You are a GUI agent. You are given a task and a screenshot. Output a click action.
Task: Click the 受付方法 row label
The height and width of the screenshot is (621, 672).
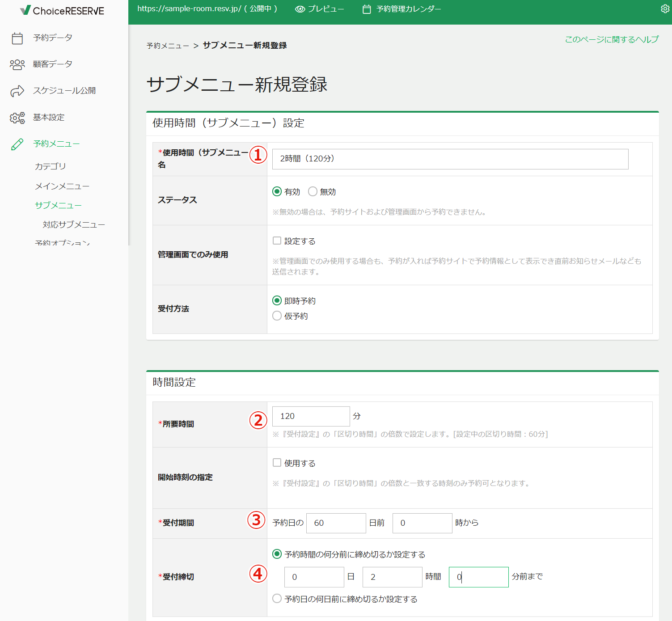tap(173, 308)
